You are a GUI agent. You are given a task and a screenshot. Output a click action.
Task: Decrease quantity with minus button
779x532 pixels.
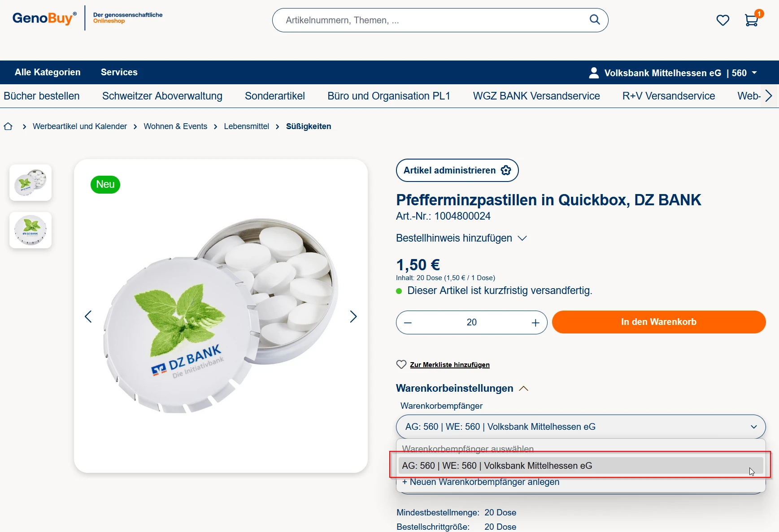tap(408, 323)
